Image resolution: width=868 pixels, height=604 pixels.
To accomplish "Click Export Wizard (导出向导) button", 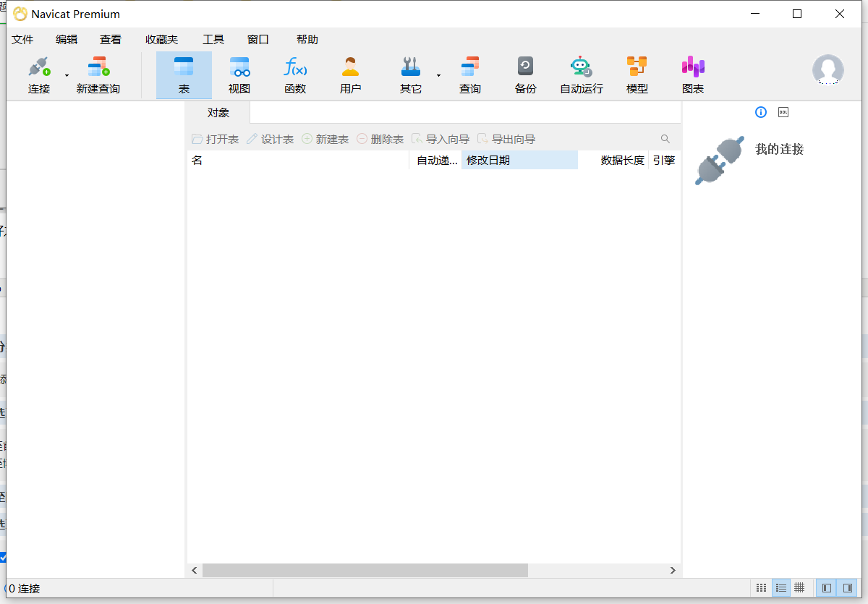I will (506, 139).
